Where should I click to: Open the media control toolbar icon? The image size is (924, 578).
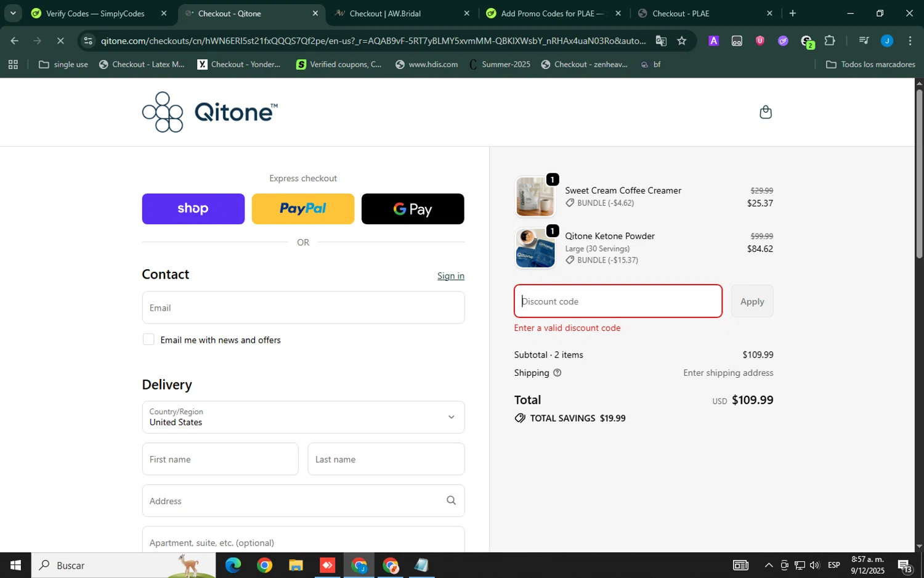(864, 41)
